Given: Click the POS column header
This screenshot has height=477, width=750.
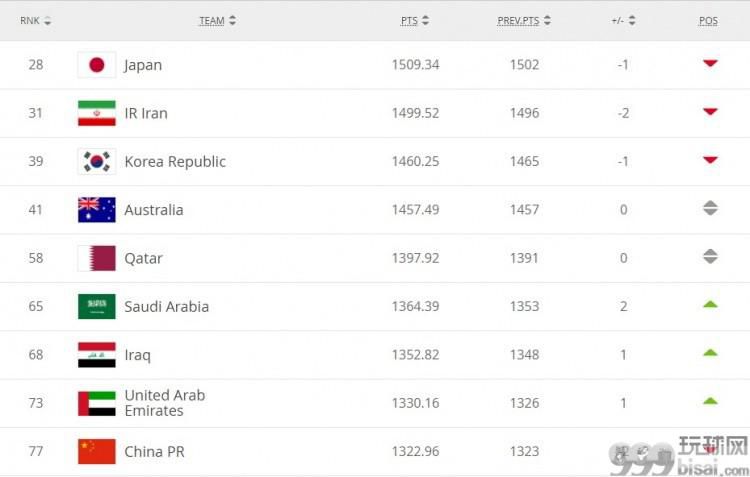Looking at the screenshot, I should pos(708,21).
